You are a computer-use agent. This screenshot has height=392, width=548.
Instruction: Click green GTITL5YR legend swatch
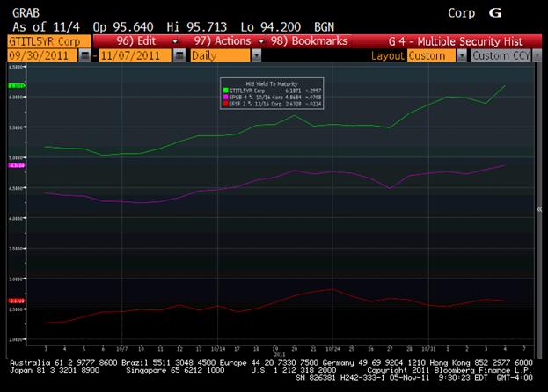coord(226,91)
